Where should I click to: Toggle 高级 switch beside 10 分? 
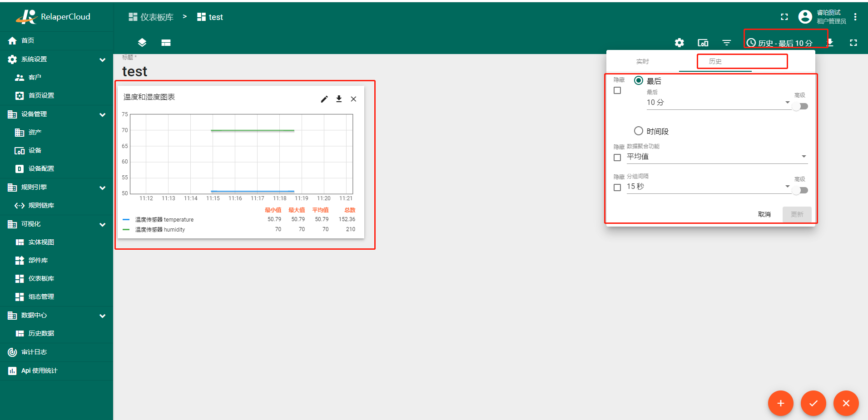point(800,106)
